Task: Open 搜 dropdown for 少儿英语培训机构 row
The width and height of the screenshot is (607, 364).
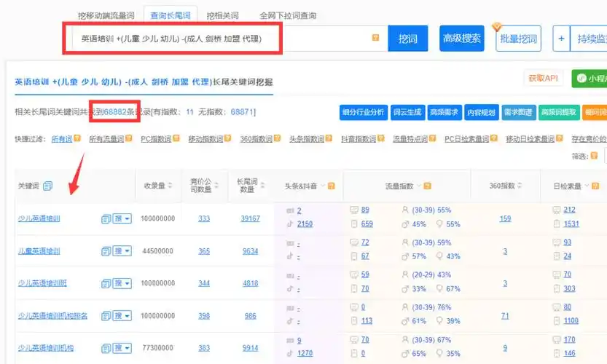Action: [x=122, y=348]
